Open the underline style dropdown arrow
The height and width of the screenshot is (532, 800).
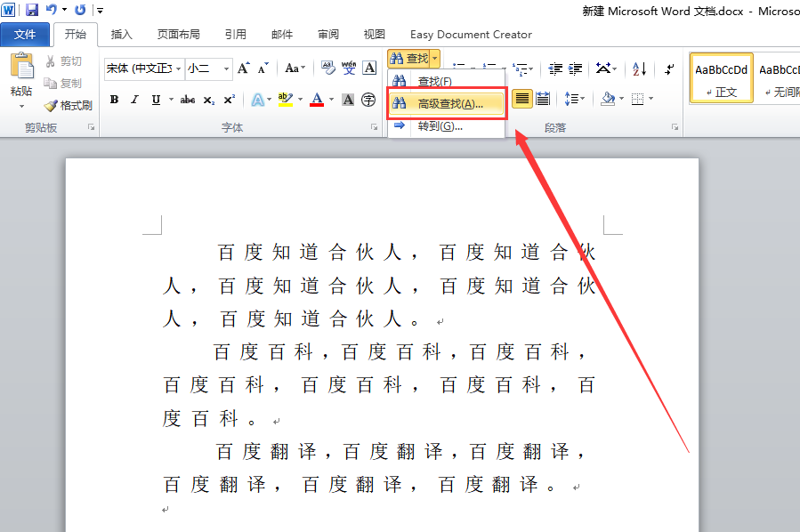pos(171,100)
